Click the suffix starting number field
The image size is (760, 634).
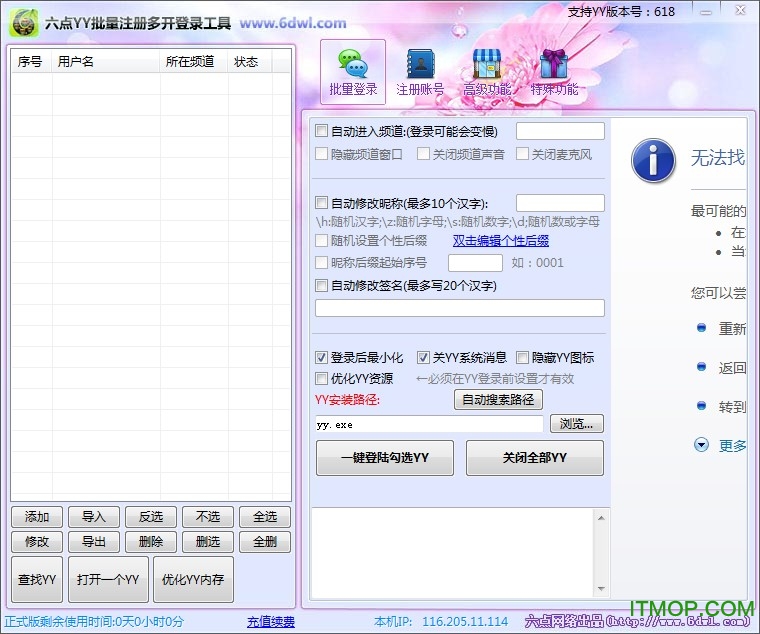click(475, 263)
